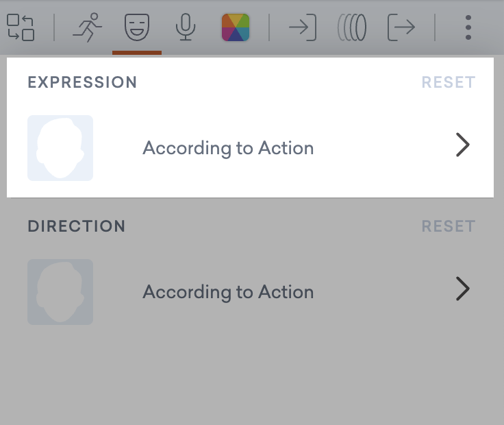
Task: Reset the Direction setting
Action: [449, 226]
